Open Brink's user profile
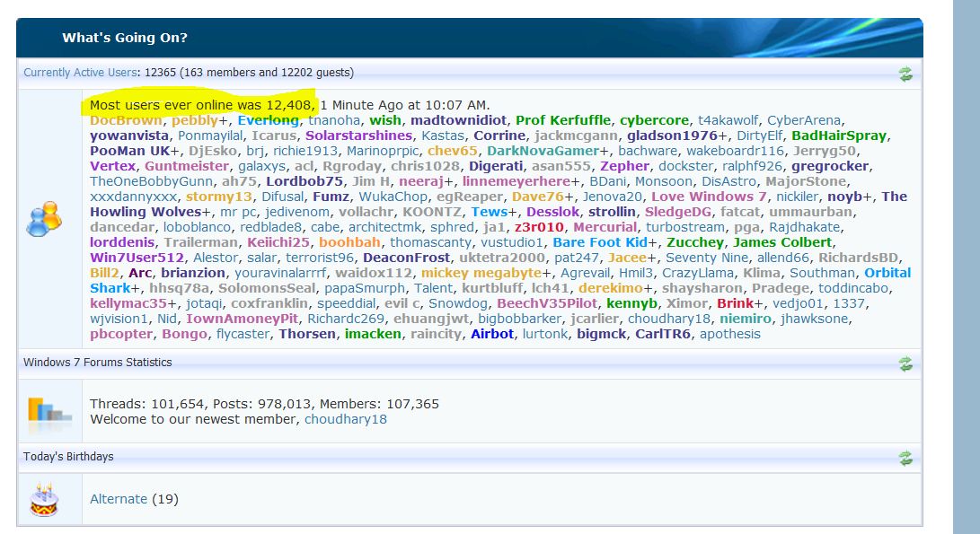Image resolution: width=980 pixels, height=534 pixels. pyautogui.click(x=735, y=303)
